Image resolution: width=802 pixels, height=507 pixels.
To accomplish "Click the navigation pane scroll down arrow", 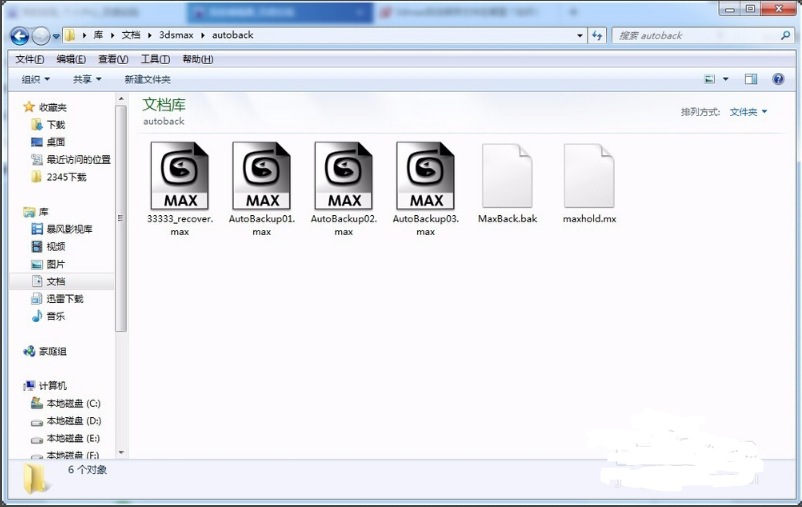I will pos(121,452).
